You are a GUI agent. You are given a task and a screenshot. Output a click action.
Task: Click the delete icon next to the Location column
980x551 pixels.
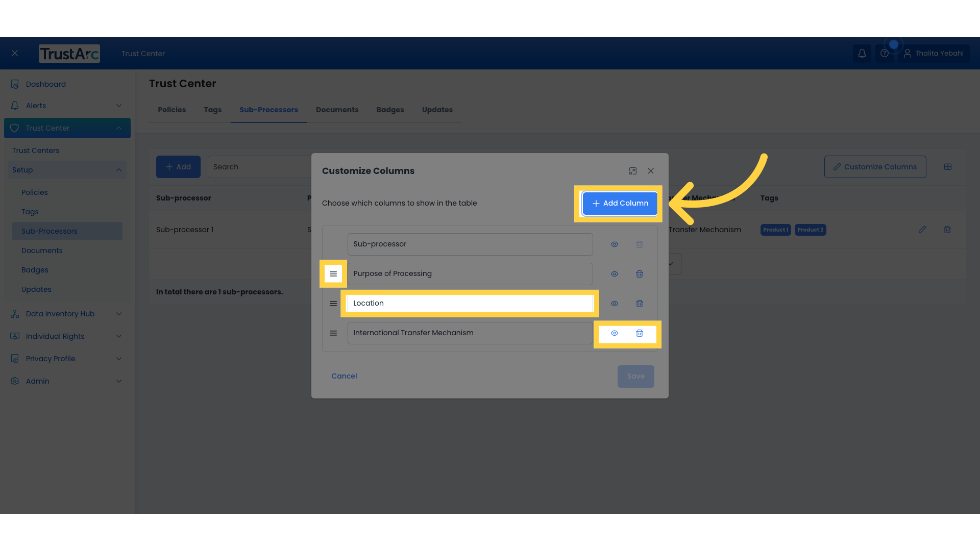point(640,304)
